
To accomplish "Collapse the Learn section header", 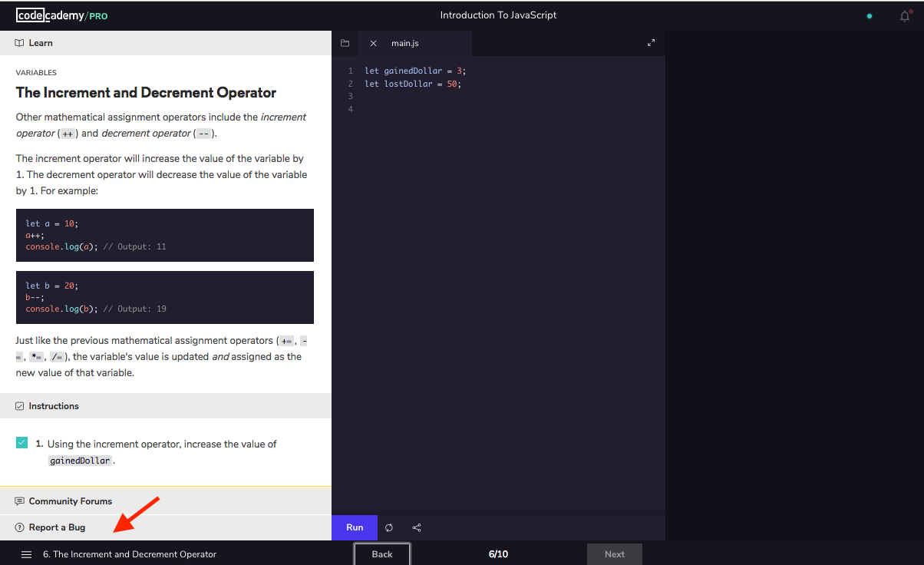I will tap(166, 43).
